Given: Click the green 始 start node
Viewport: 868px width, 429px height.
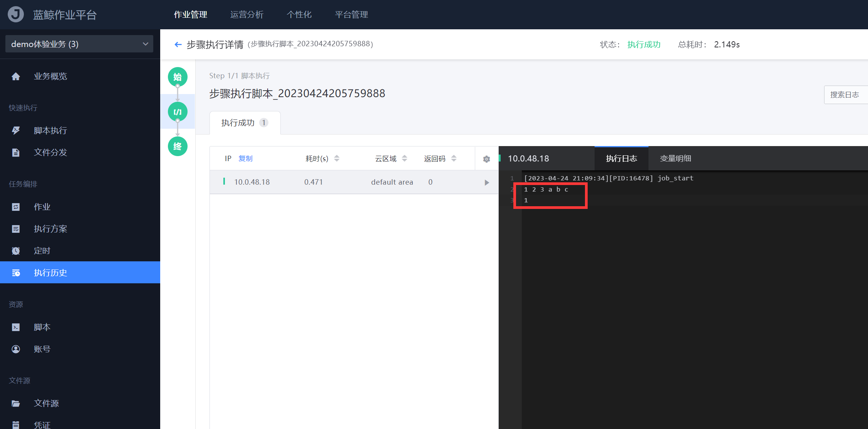Looking at the screenshot, I should tap(178, 77).
